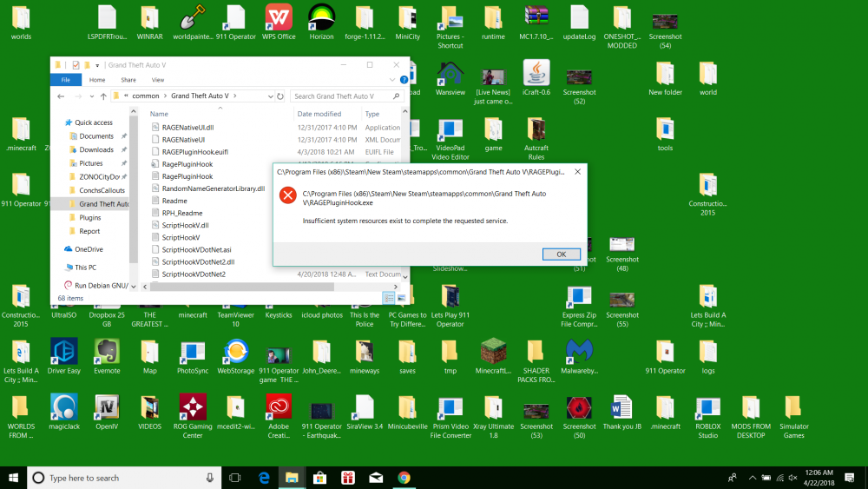Open the address bar history dropdown
Image resolution: width=868 pixels, height=489 pixels.
[270, 96]
